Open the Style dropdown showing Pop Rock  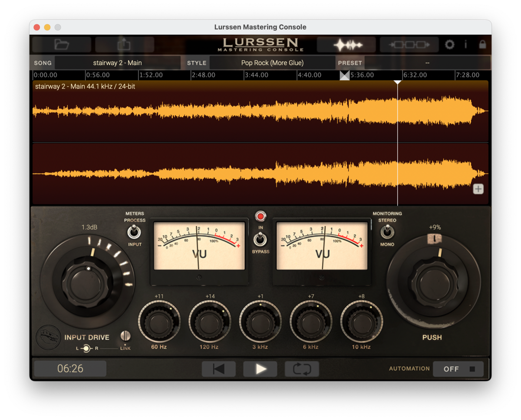click(x=272, y=63)
